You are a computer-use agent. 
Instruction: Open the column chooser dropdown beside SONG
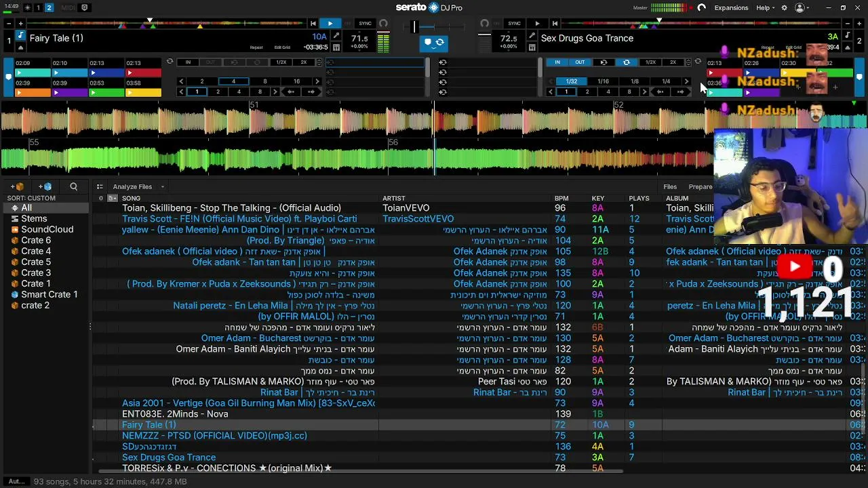(113, 198)
